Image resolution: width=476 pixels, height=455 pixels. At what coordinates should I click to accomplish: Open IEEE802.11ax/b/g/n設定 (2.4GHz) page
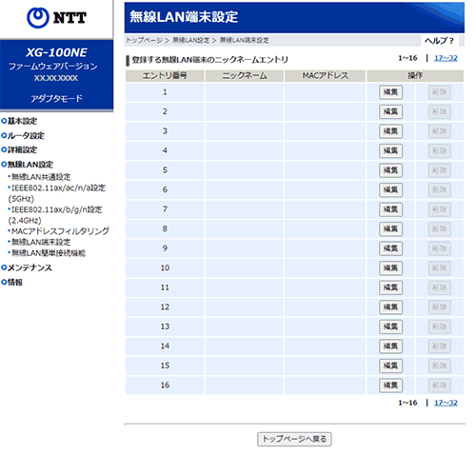coord(55,215)
